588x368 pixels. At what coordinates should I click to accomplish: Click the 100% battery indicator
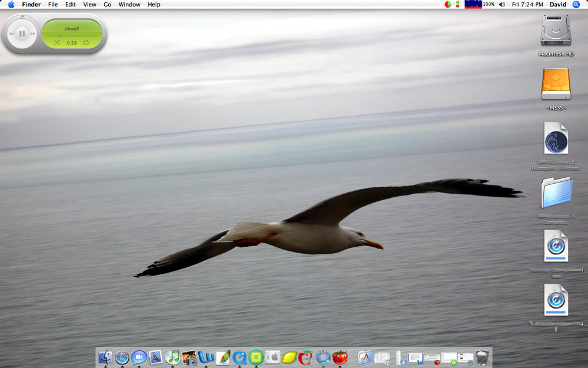click(x=489, y=5)
